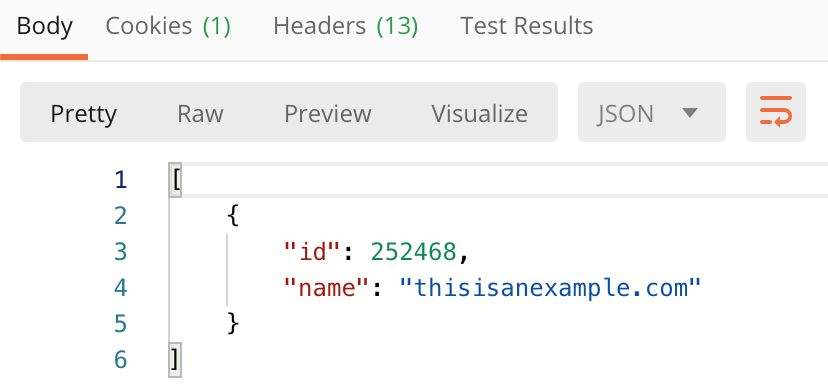The height and width of the screenshot is (390, 828).
Task: Click line number 1 in the gutter
Action: pos(121,180)
